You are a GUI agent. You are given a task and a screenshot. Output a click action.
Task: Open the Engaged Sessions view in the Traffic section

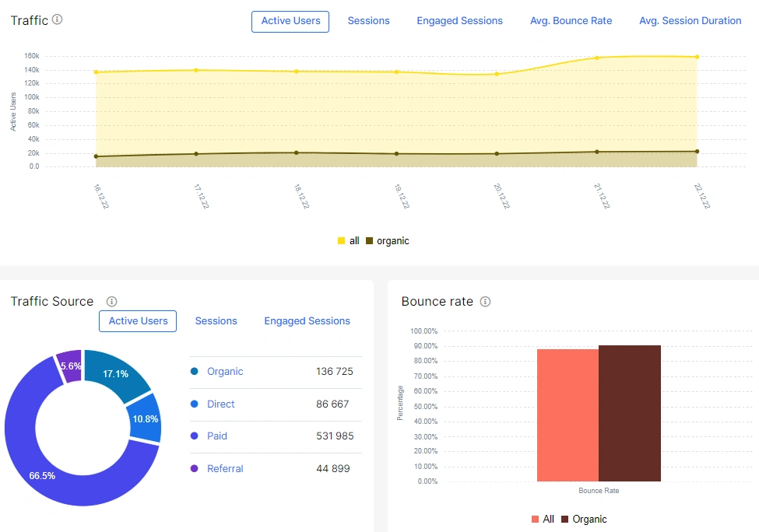point(459,21)
